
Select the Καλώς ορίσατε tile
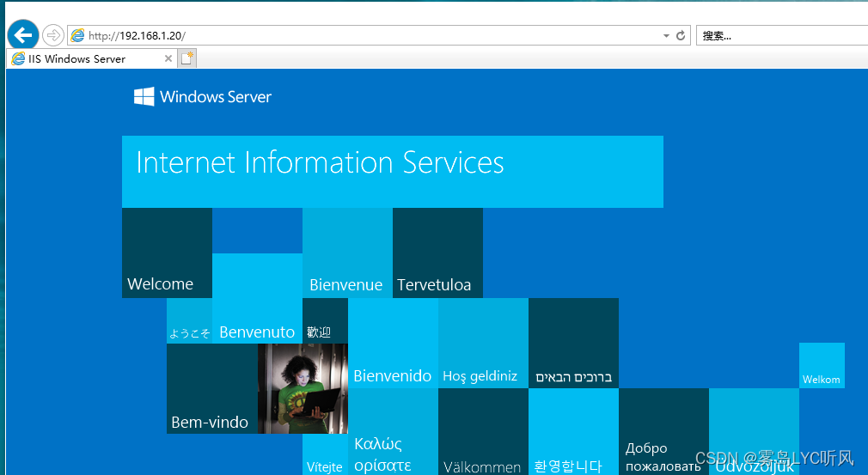pyautogui.click(x=393, y=432)
